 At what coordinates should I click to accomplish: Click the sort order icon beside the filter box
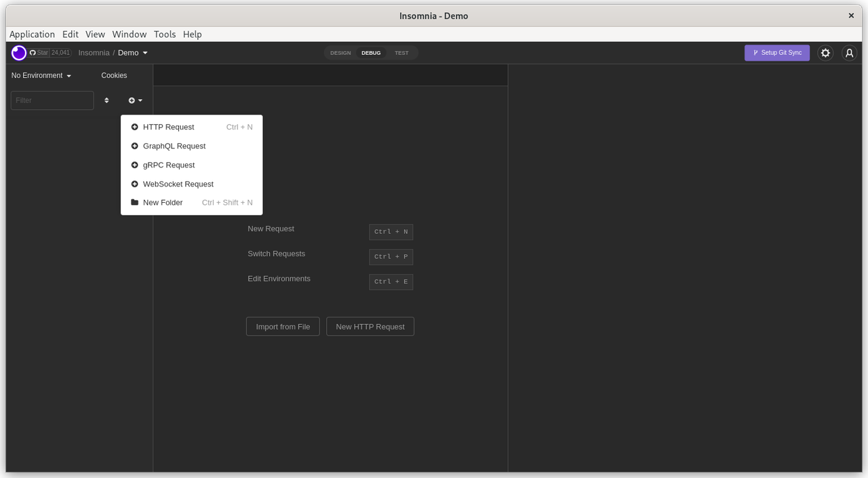tap(106, 100)
